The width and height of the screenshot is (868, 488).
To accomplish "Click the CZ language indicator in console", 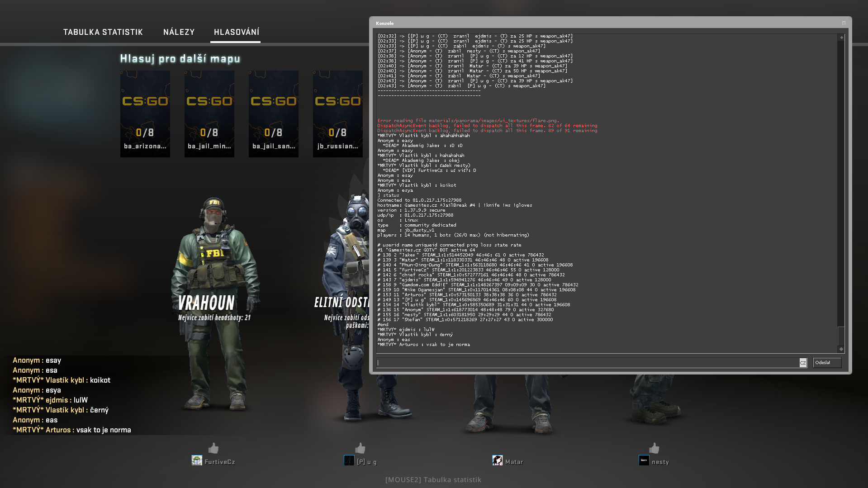I will [803, 363].
